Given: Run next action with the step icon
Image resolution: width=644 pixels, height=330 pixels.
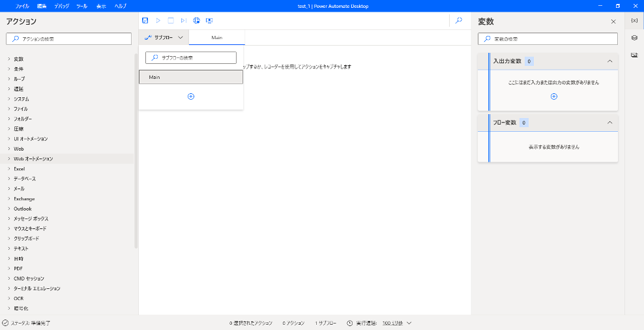Looking at the screenshot, I should [x=184, y=21].
